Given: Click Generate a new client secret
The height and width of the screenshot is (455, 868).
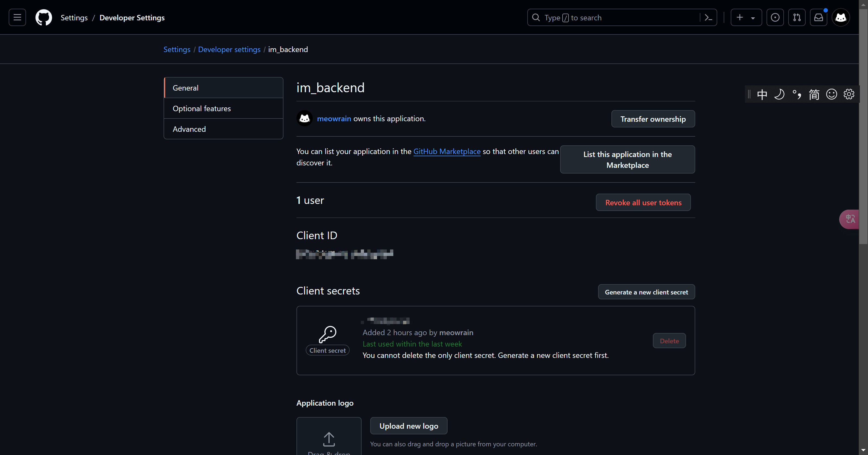Looking at the screenshot, I should coord(646,292).
